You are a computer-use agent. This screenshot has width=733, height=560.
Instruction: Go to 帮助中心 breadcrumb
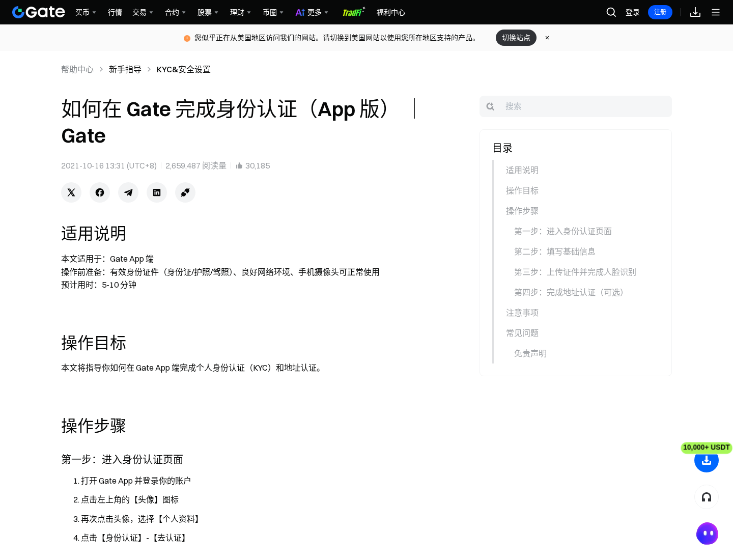(x=77, y=69)
